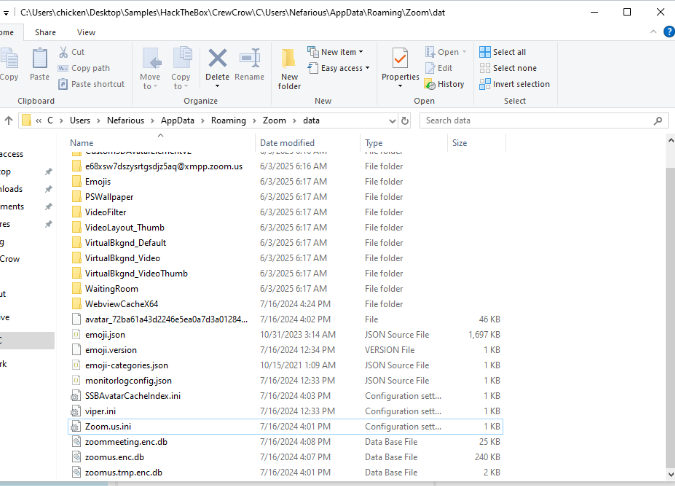Click the Paste shortcut command
675x486 pixels.
pos(91,84)
